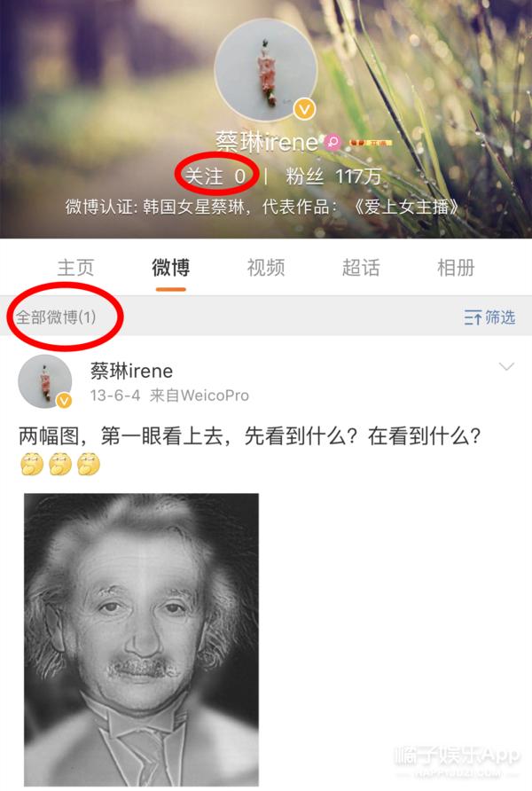Tap the first thinking emoji in post

click(32, 464)
